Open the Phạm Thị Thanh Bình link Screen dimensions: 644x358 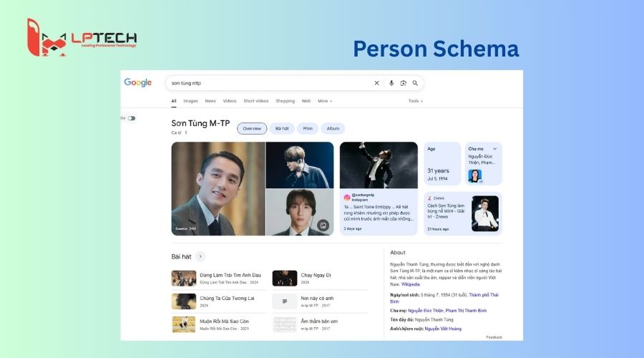click(466, 311)
